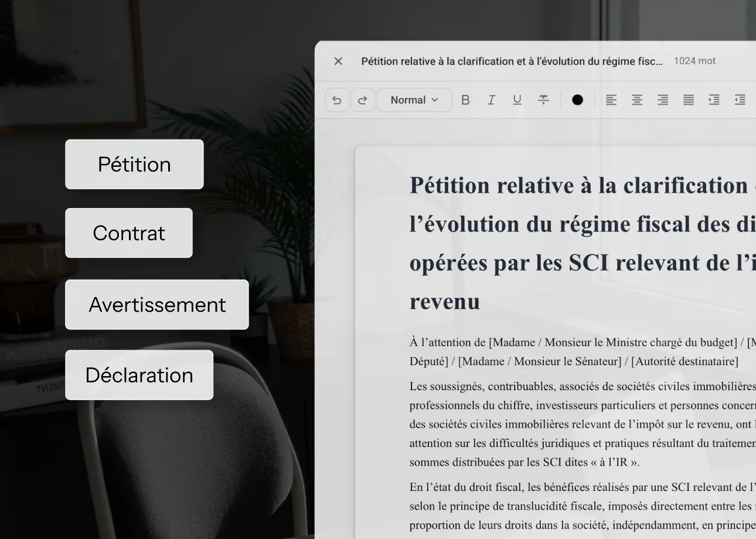Close the document editor with the X
Screen dimensions: 756x539
pyautogui.click(x=338, y=61)
